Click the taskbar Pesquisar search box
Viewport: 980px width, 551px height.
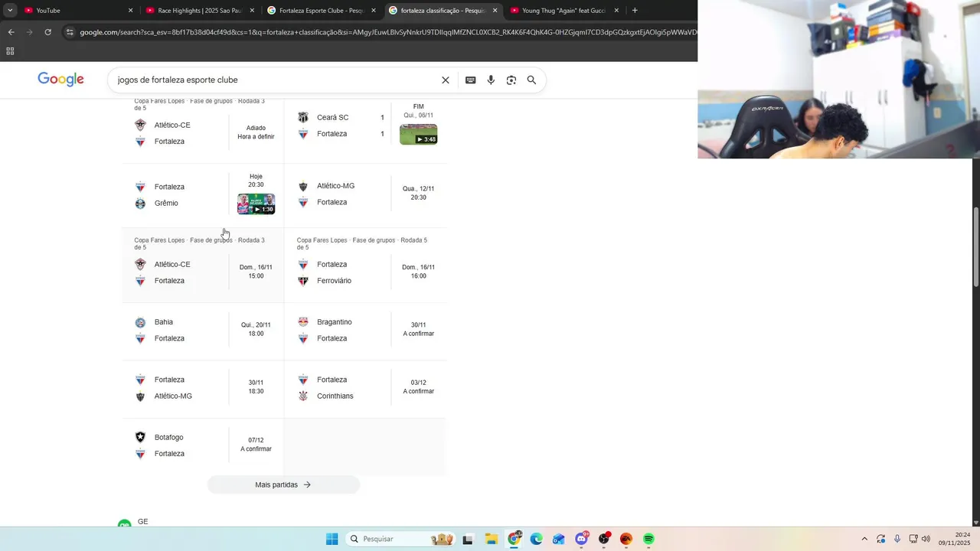pos(400,540)
